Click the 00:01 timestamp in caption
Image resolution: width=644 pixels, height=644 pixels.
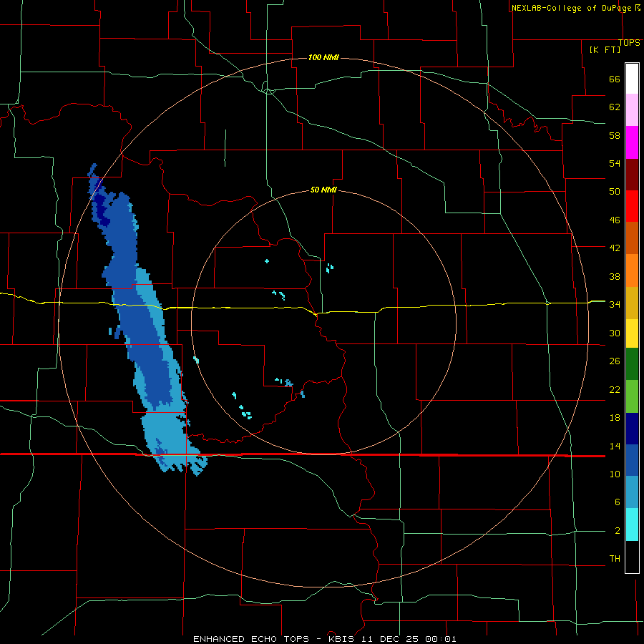coord(441,639)
